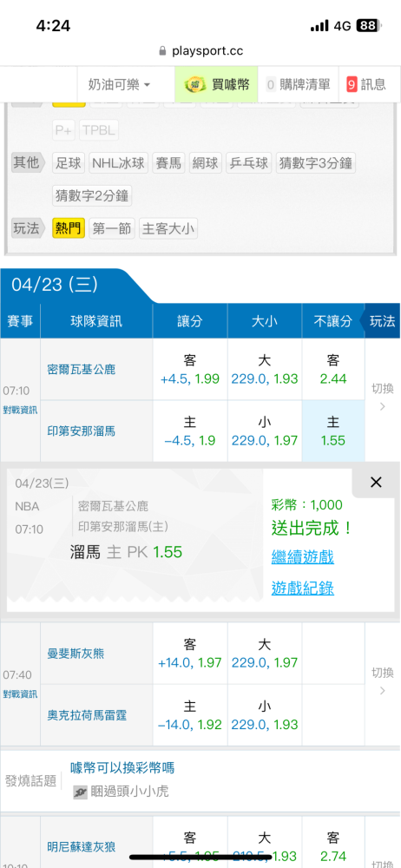This screenshot has height=868, width=401.
Task: Select the P+ league filter
Action: pyautogui.click(x=64, y=131)
